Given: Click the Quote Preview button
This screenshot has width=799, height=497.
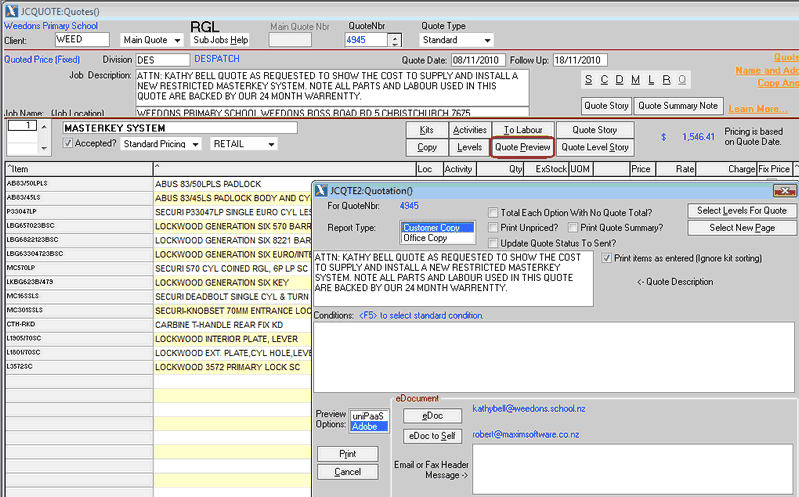Looking at the screenshot, I should [522, 147].
